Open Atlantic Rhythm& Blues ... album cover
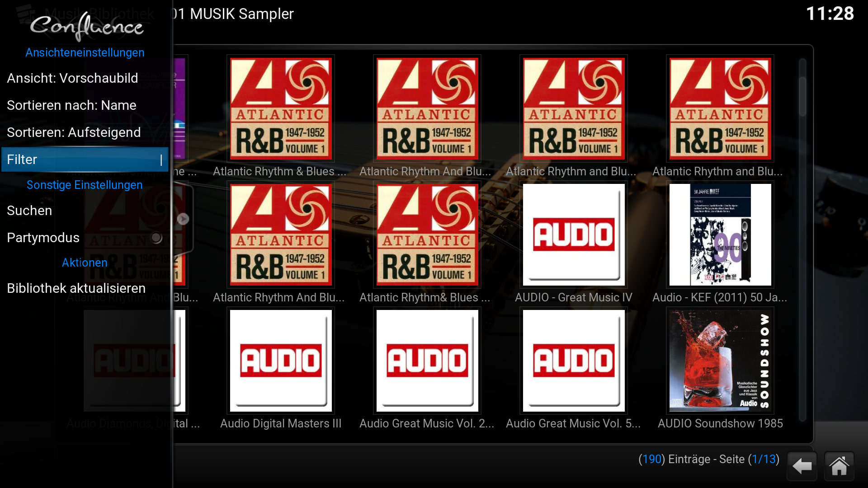Viewport: 868px width, 488px height. (427, 235)
